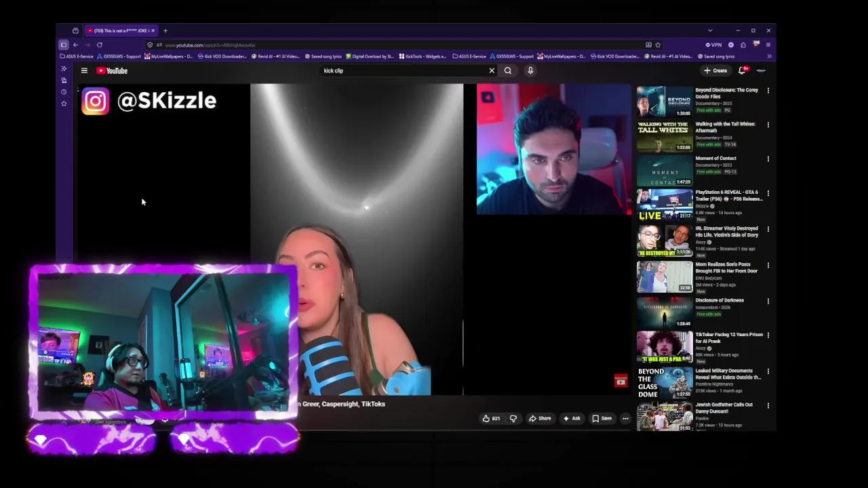The height and width of the screenshot is (488, 868).
Task: Open the sidebar history clock icon
Action: point(64,91)
